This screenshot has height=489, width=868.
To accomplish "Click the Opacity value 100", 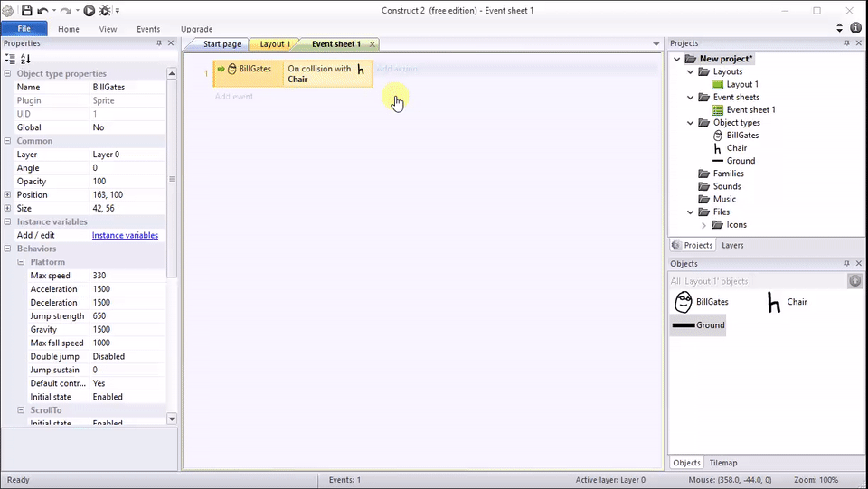I will point(127,182).
